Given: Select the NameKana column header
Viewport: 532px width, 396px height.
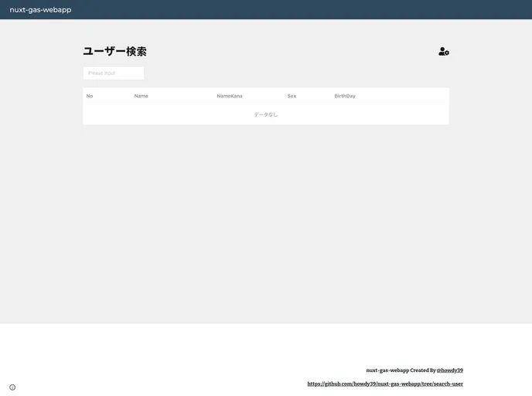Looking at the screenshot, I should coord(229,96).
